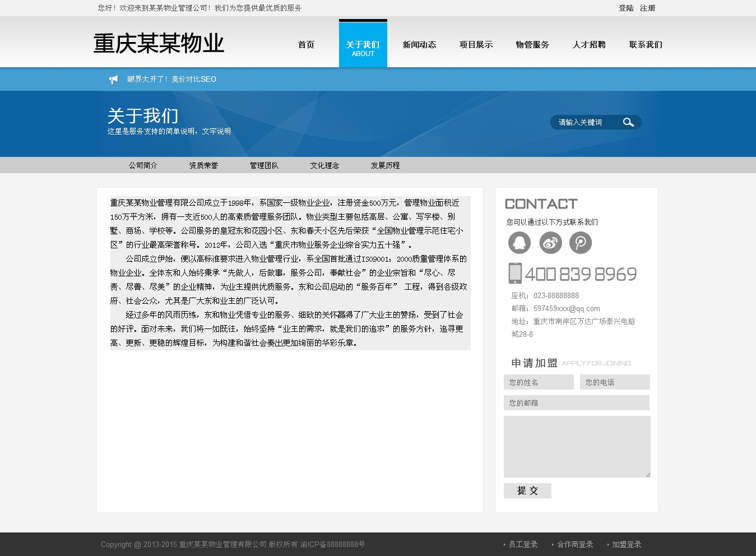Open the 首页 navigation menu item
Viewport: 756px width, 556px height.
click(x=306, y=45)
